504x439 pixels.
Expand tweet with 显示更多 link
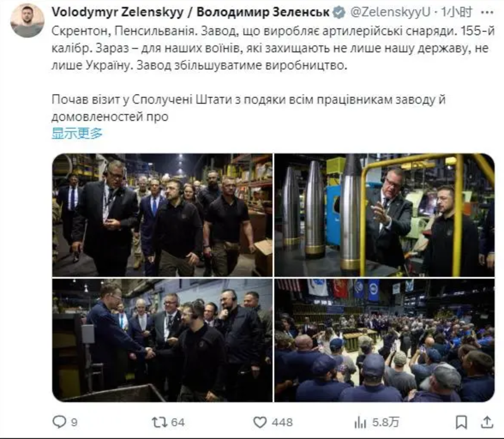[77, 133]
